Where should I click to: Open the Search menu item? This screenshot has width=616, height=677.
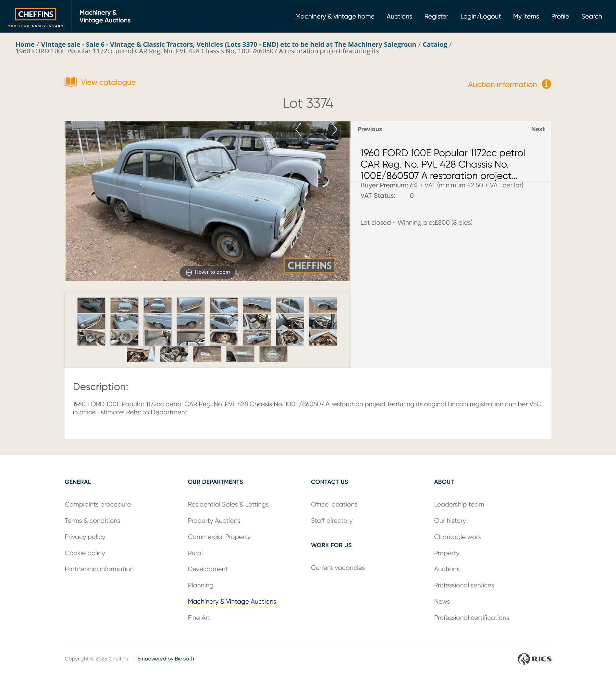pyautogui.click(x=591, y=16)
